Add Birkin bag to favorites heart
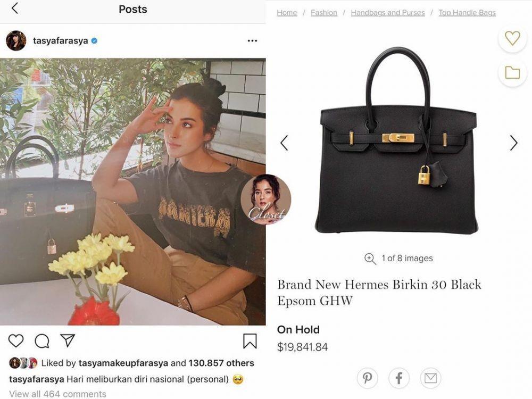The height and width of the screenshot is (399, 532). (x=512, y=38)
